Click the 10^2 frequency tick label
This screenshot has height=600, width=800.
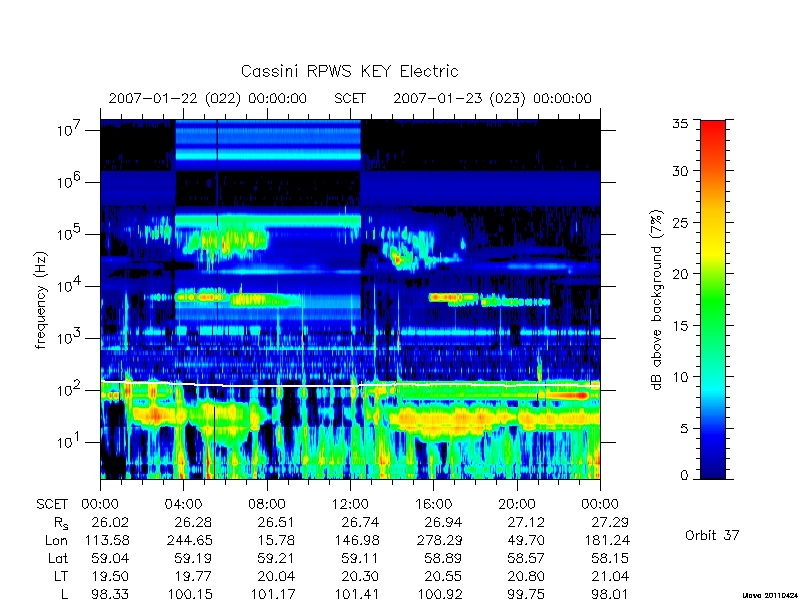click(70, 390)
